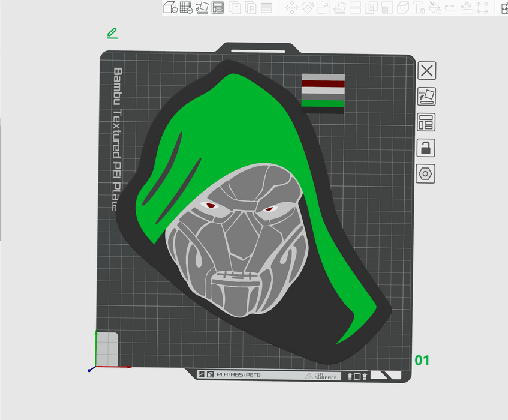Select the Rotate tool
The width and height of the screenshot is (508, 420).
[308, 8]
